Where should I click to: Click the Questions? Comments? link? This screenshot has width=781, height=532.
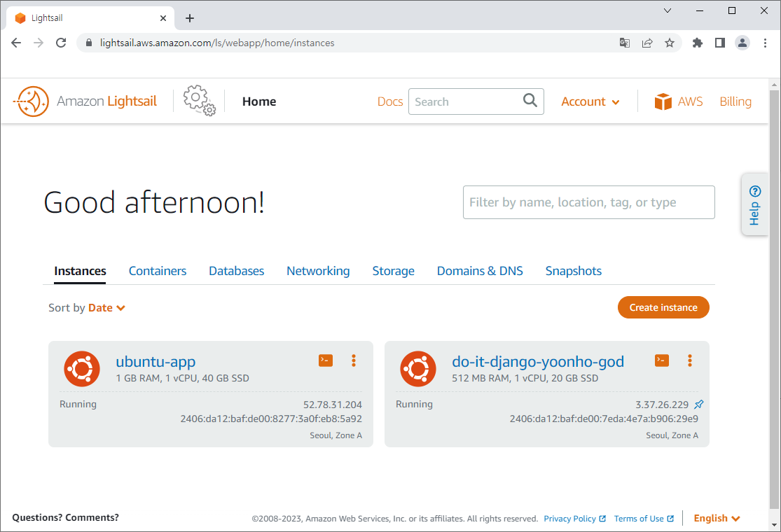pyautogui.click(x=65, y=517)
